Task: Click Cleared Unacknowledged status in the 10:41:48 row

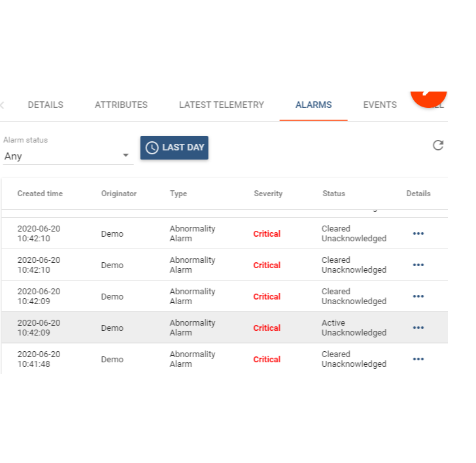Action: pos(354,359)
